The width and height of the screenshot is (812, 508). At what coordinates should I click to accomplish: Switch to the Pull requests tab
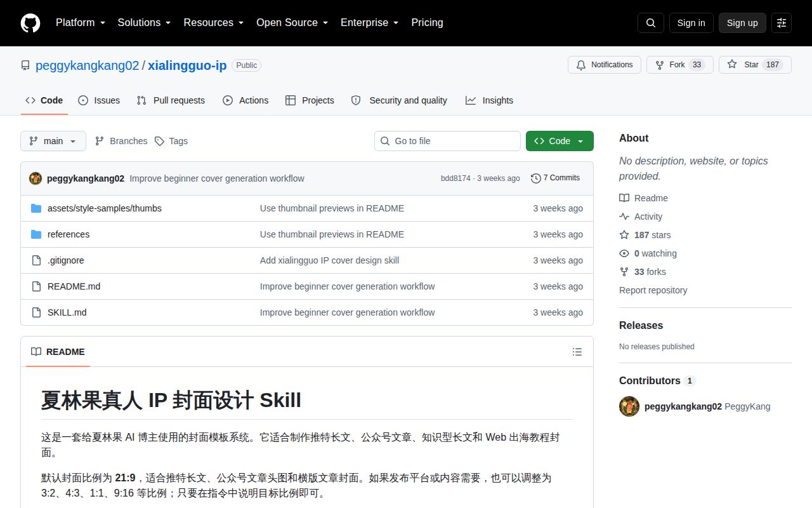pyautogui.click(x=171, y=100)
